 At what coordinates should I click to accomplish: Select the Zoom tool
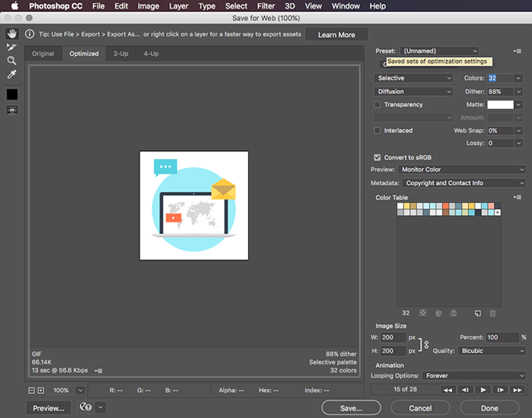pyautogui.click(x=12, y=61)
